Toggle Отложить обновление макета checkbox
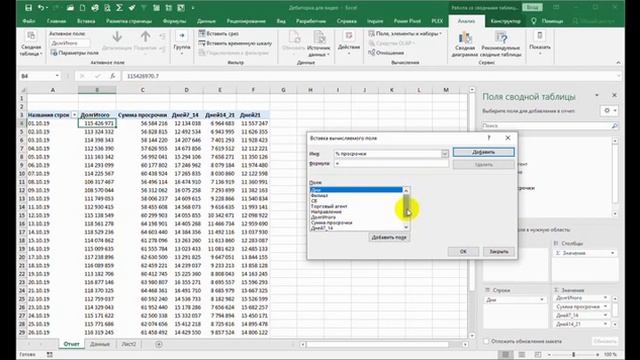640x360 pixels. click(486, 341)
